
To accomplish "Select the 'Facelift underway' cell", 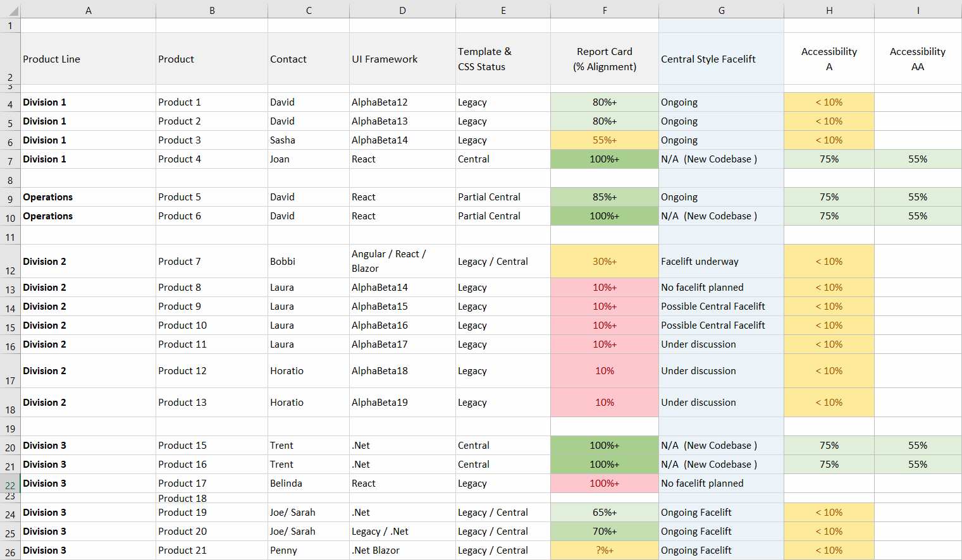I will [x=721, y=261].
